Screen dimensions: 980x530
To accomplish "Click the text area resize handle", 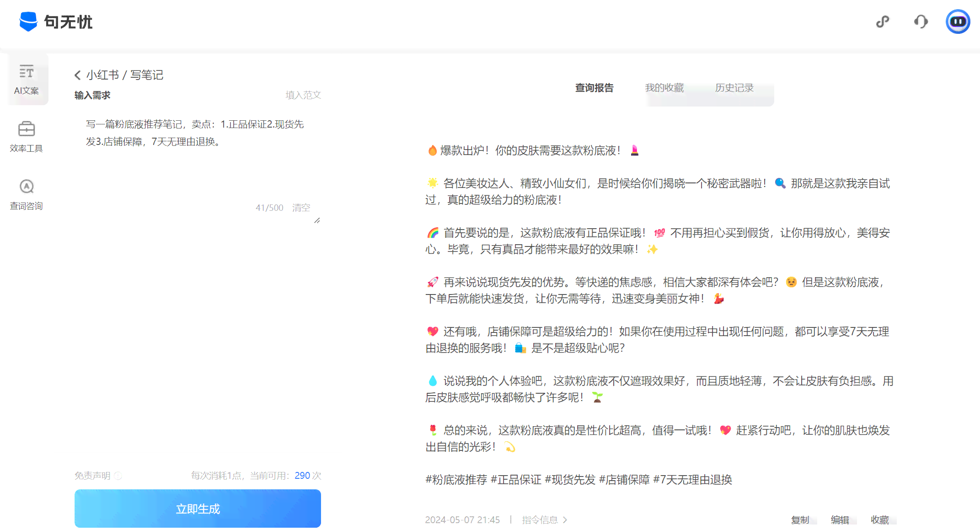I will pos(317,220).
